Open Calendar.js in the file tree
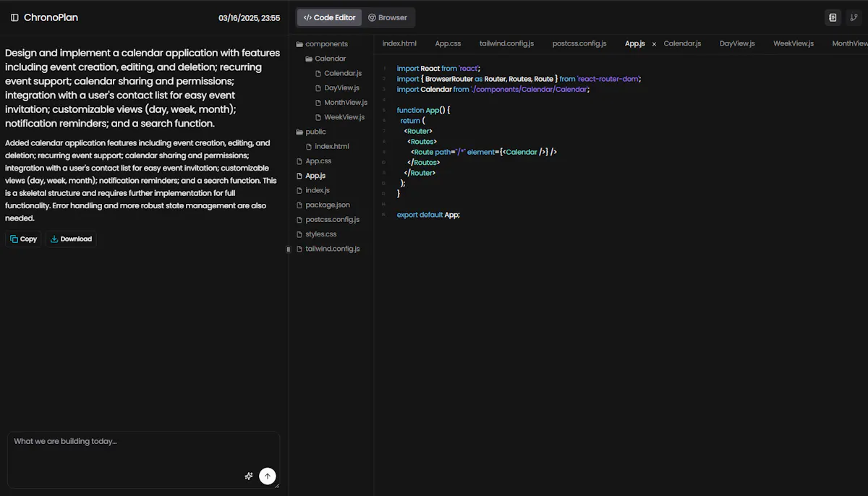The image size is (868, 496). 338,73
